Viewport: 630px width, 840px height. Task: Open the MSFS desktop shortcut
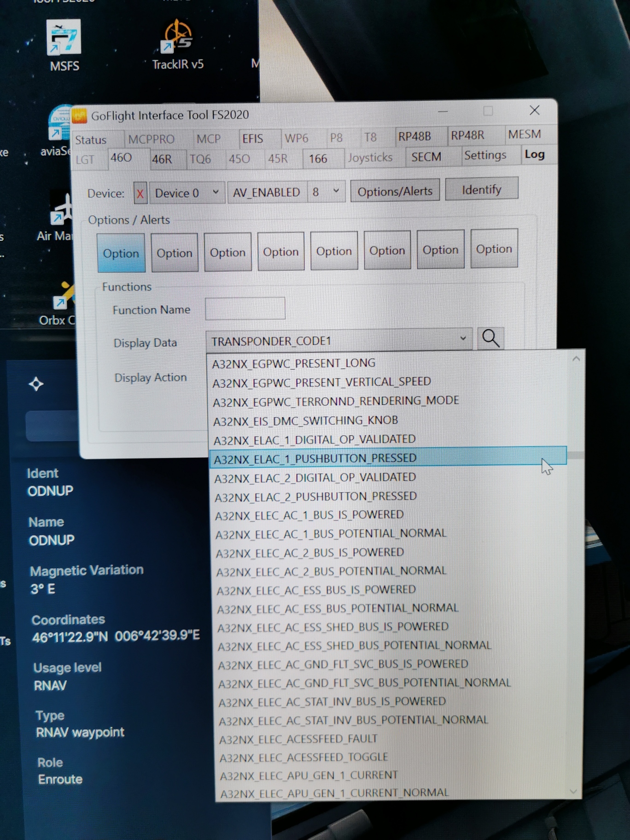[x=64, y=45]
